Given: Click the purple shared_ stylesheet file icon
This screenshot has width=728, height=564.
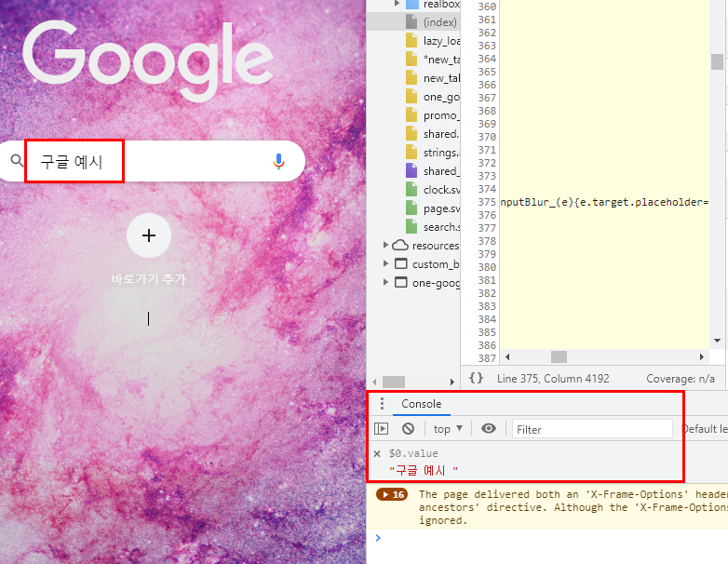Looking at the screenshot, I should click(411, 170).
